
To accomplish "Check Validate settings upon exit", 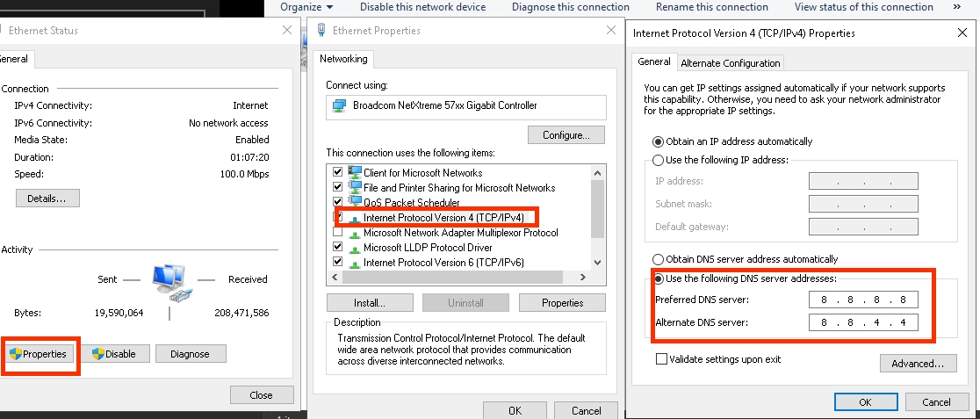I will 661,359.
